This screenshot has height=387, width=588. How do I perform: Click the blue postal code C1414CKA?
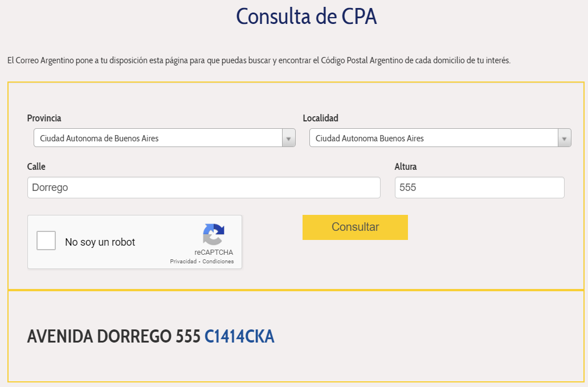239,337
